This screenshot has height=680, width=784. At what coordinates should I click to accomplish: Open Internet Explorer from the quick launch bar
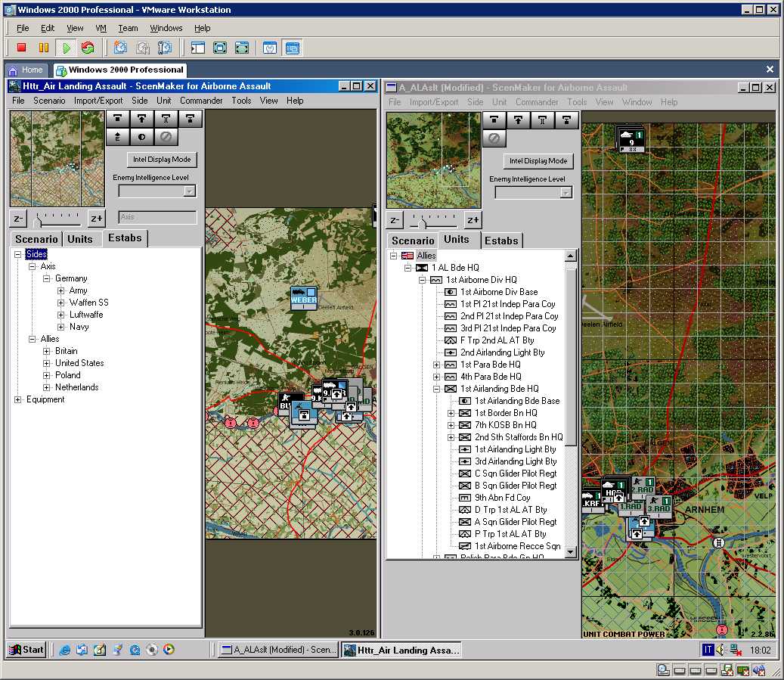pyautogui.click(x=65, y=650)
